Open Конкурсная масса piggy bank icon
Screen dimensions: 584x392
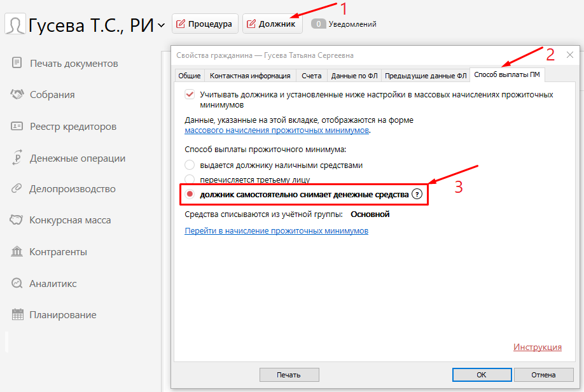click(x=17, y=220)
